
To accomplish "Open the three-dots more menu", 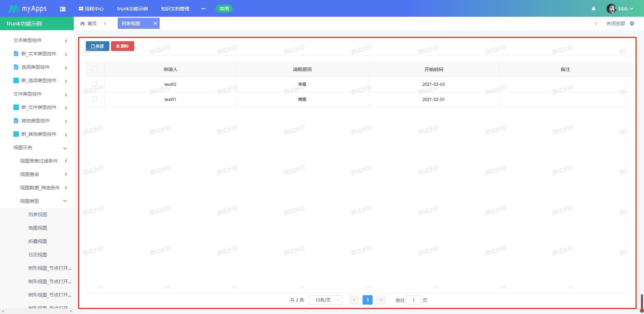I will pos(203,9).
